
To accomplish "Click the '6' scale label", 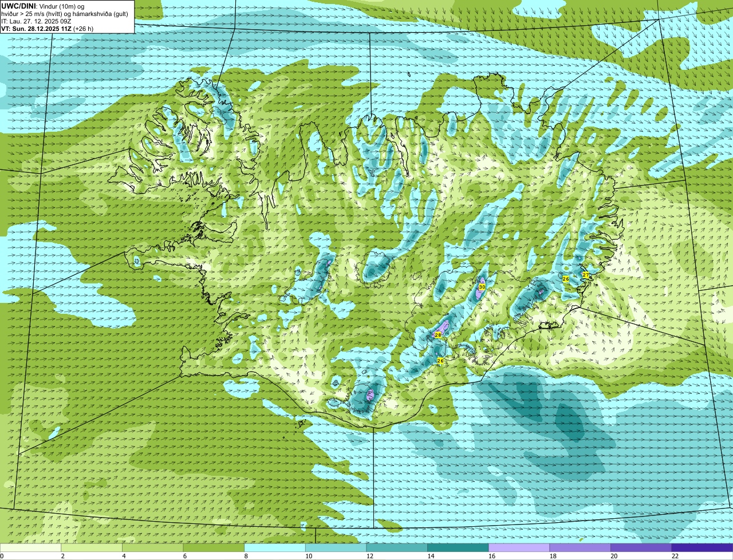I will (185, 556).
